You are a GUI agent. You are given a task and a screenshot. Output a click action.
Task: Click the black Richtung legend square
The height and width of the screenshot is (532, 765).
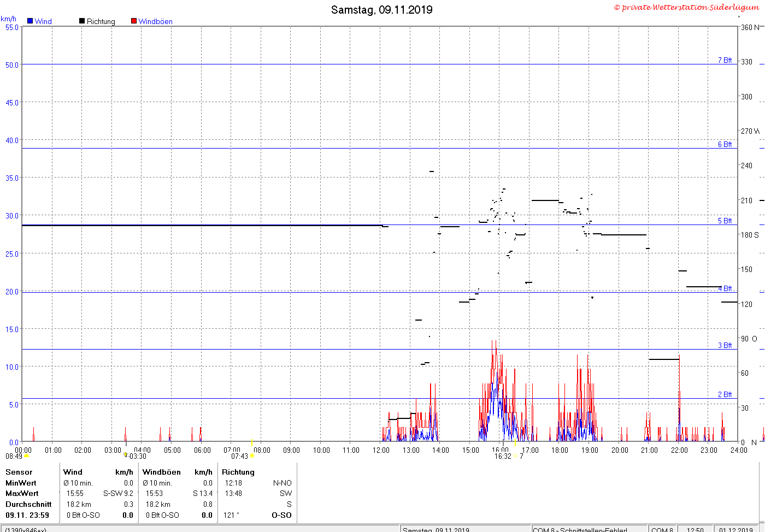pyautogui.click(x=82, y=21)
